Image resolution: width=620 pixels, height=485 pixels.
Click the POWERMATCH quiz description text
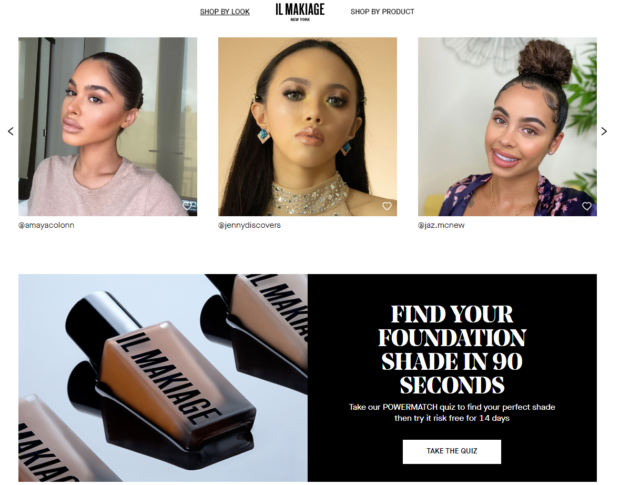pyautogui.click(x=452, y=413)
